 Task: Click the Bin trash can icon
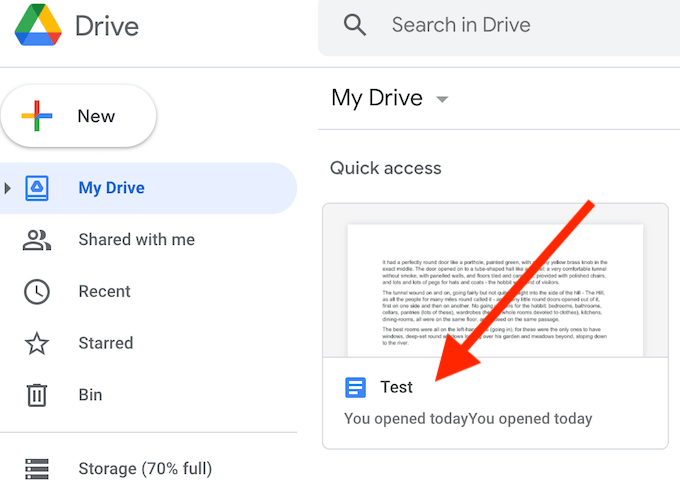coord(37,395)
